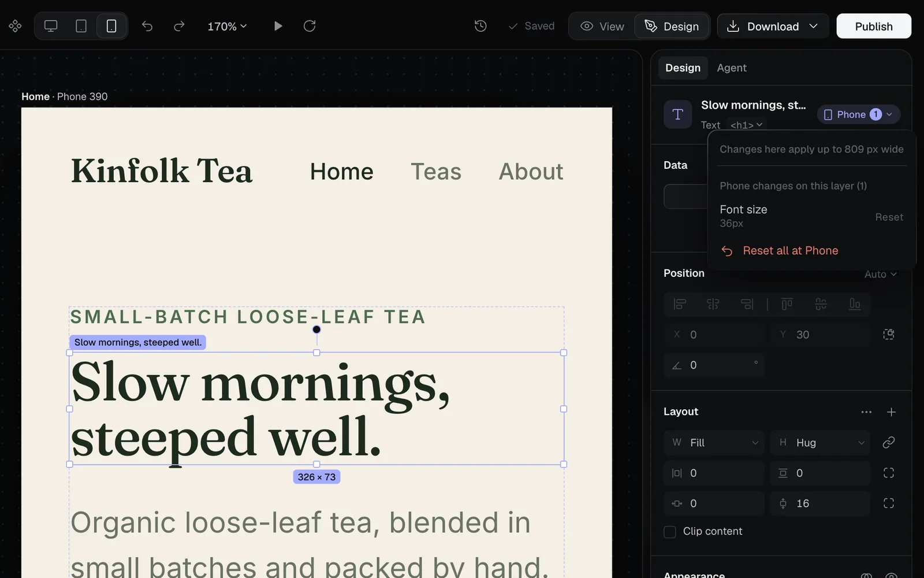Reload the canvas with the refresh icon
The height and width of the screenshot is (578, 924).
310,26
